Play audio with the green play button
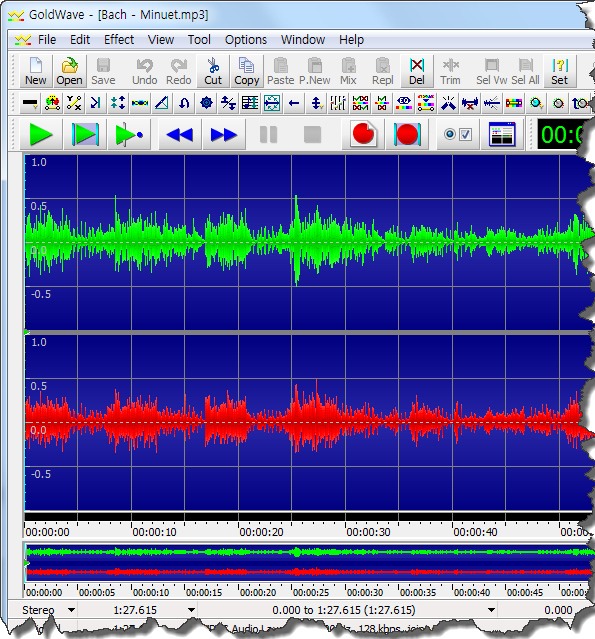Image resolution: width=595 pixels, height=639 pixels. 41,134
